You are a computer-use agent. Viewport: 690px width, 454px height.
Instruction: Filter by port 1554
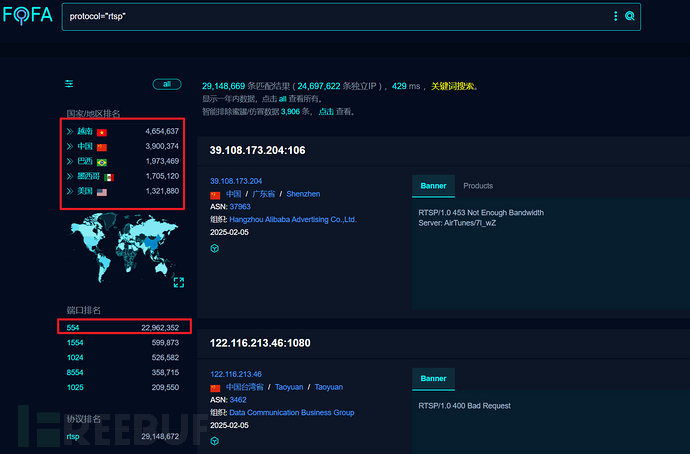coord(75,343)
